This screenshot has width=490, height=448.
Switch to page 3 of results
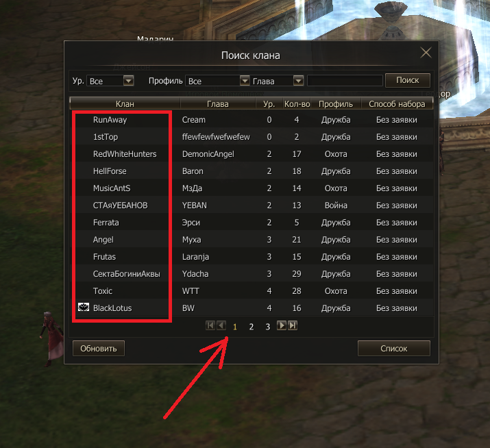(268, 327)
